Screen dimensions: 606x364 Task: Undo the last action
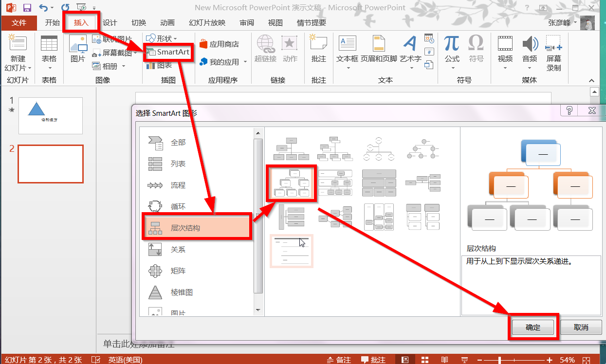[x=43, y=7]
